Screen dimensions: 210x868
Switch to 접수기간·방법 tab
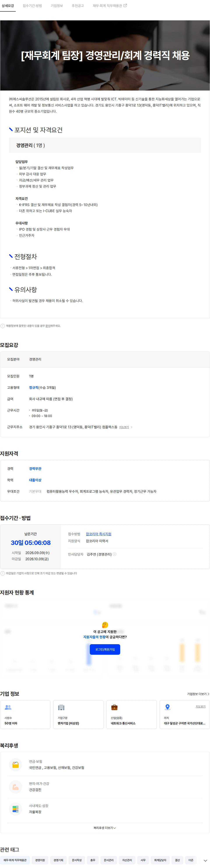click(x=32, y=6)
